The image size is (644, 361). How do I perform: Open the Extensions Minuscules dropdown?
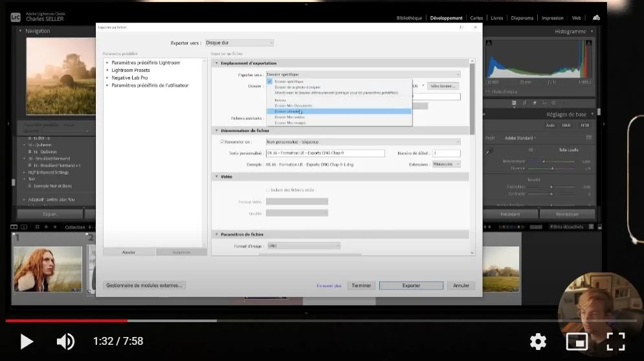tap(446, 164)
